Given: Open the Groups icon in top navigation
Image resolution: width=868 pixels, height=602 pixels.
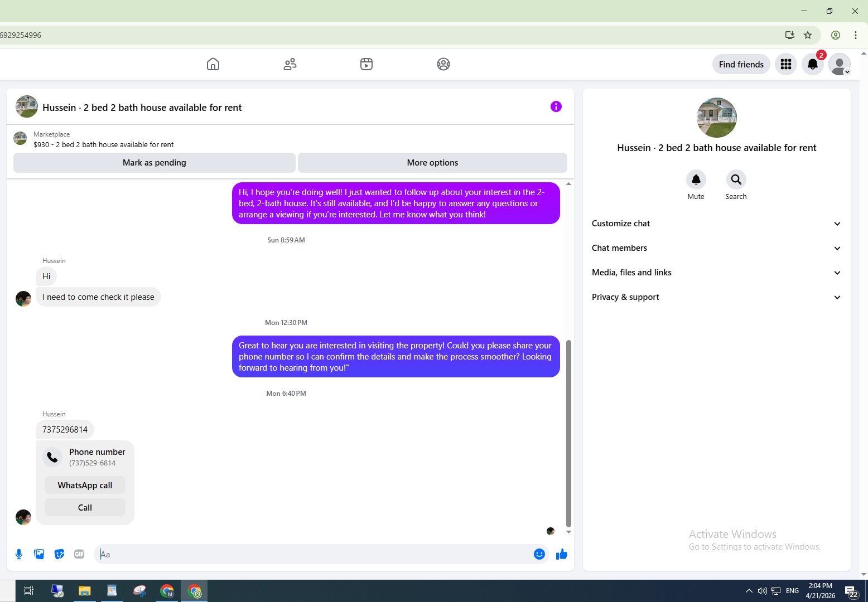Looking at the screenshot, I should point(443,64).
